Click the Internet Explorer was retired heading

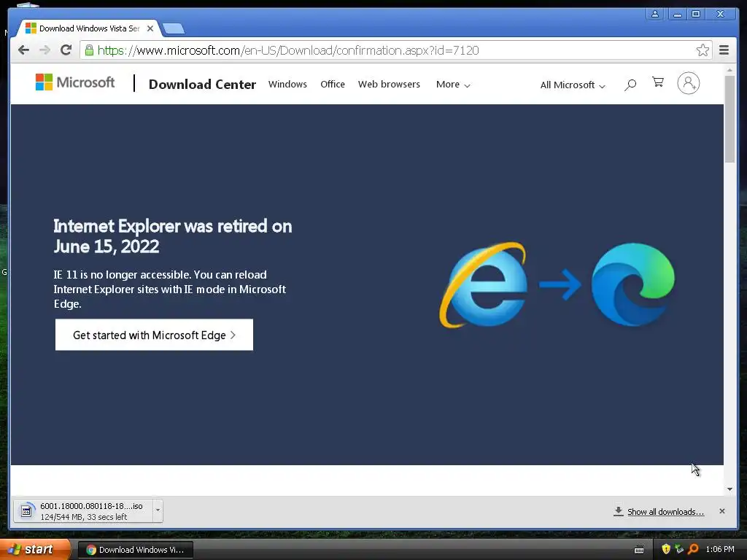(172, 236)
